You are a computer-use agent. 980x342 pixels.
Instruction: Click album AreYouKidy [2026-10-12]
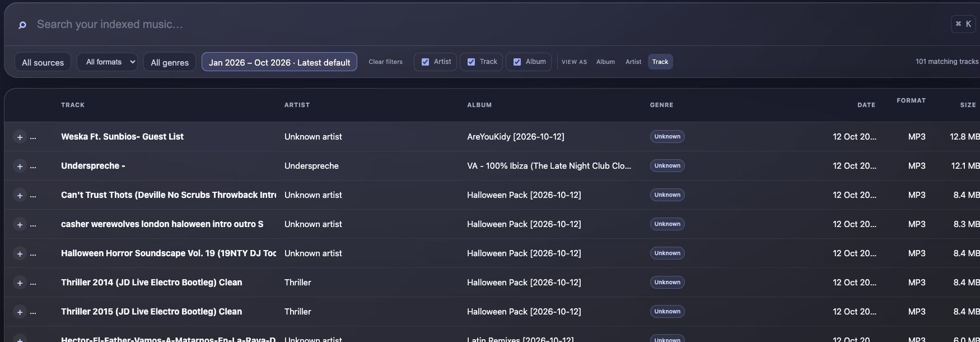[x=516, y=136]
